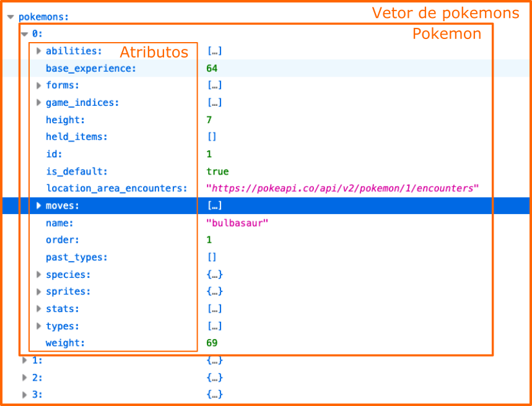Expand the sprites object

pos(38,292)
